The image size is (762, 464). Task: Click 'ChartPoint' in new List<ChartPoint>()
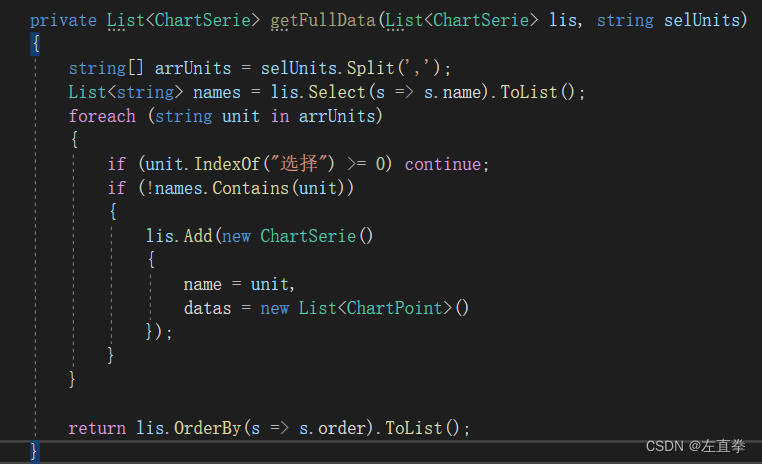click(394, 308)
